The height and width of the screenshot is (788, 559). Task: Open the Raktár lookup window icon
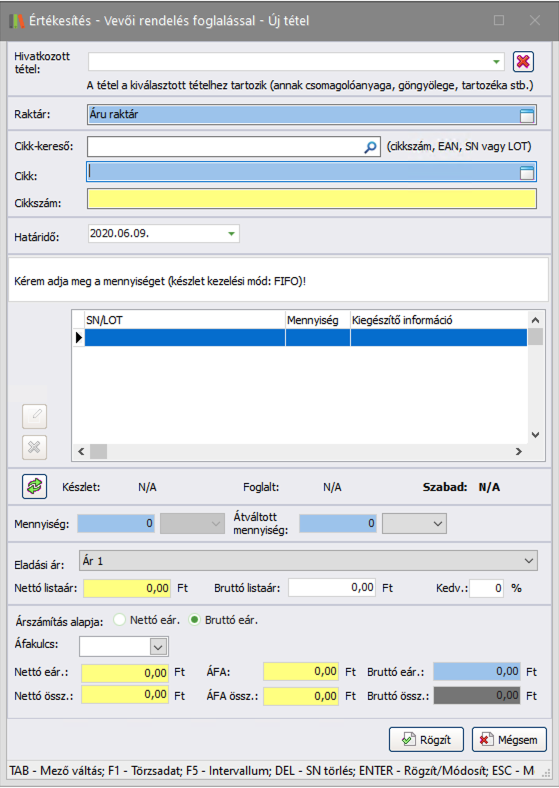[x=527, y=116]
